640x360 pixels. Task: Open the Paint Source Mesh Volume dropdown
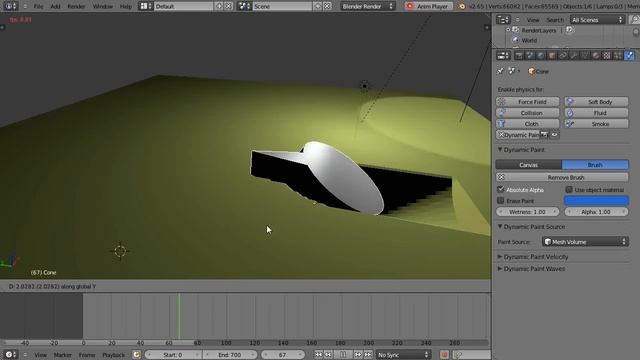tap(585, 242)
